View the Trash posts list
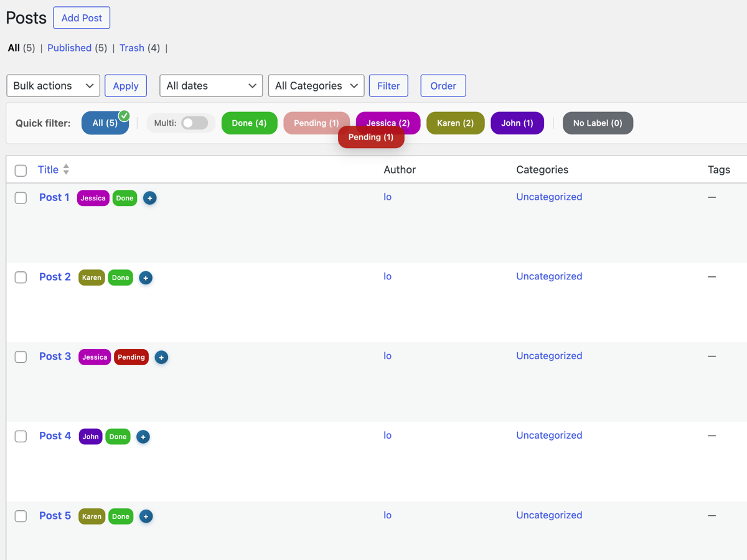The image size is (747, 560). click(132, 48)
